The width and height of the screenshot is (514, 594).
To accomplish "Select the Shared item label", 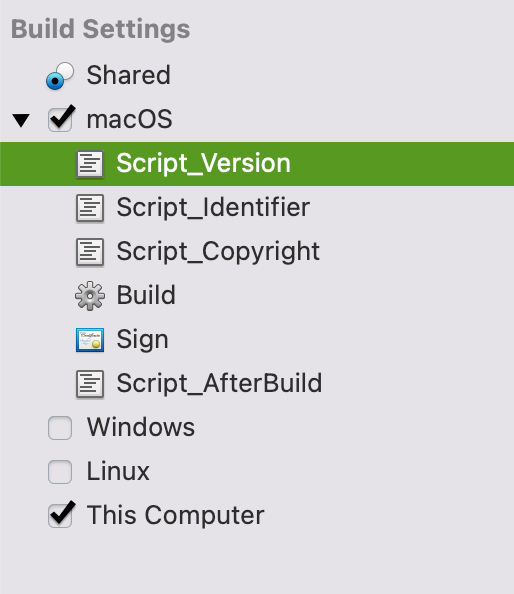I will (x=128, y=75).
